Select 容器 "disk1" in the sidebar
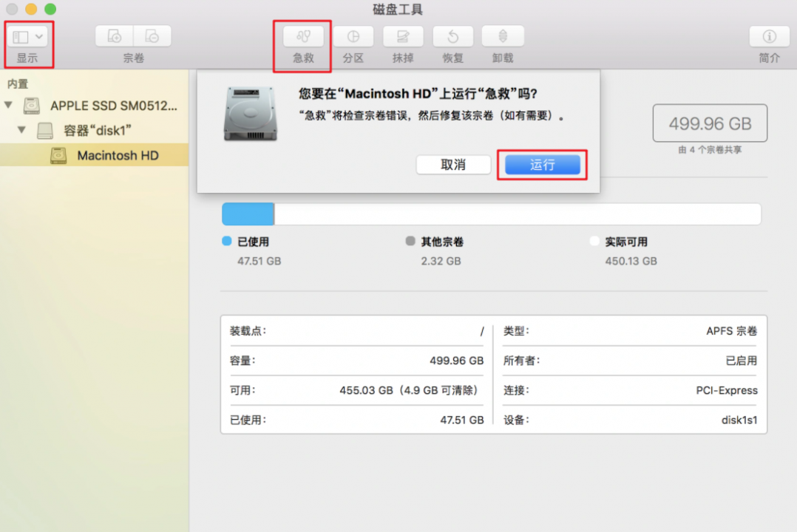This screenshot has height=532, width=797. pos(97,131)
